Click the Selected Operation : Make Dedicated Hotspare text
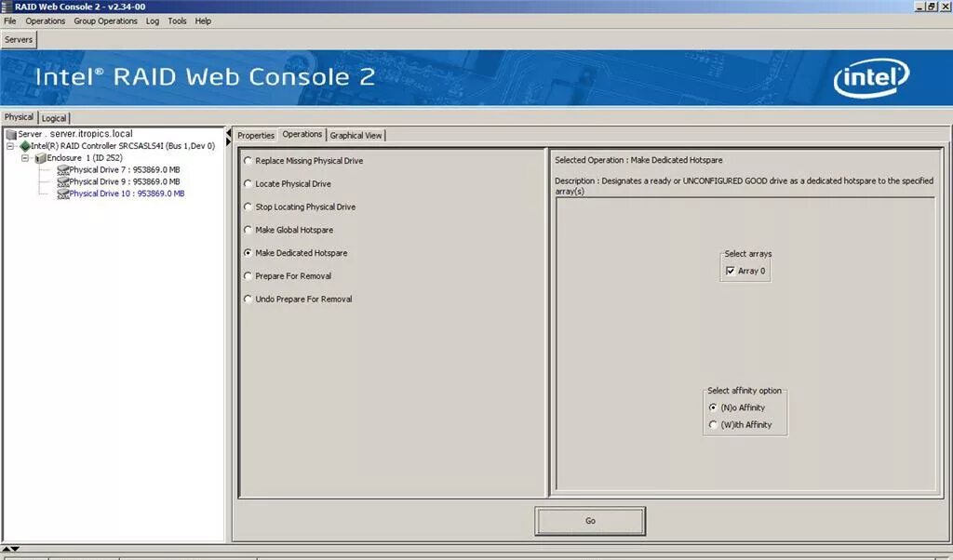 pyautogui.click(x=638, y=160)
